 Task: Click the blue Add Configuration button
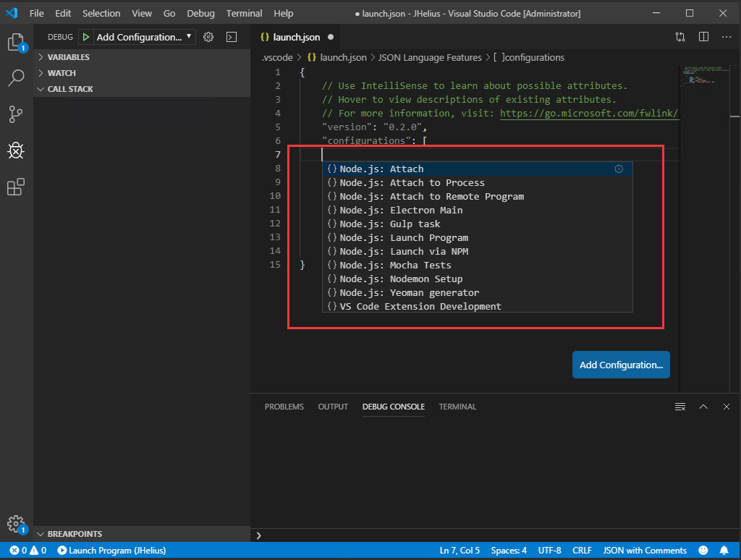tap(621, 365)
